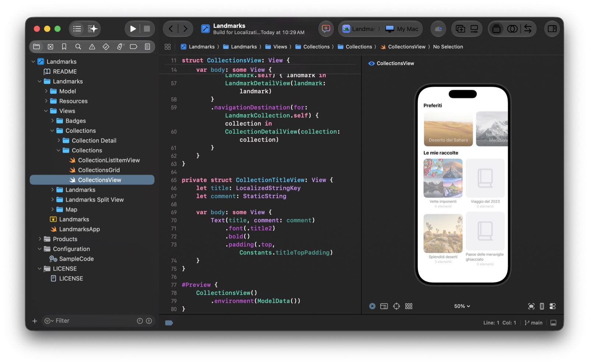Select the Landmarks scheme in toolbar
The image size is (589, 364).
tap(359, 29)
